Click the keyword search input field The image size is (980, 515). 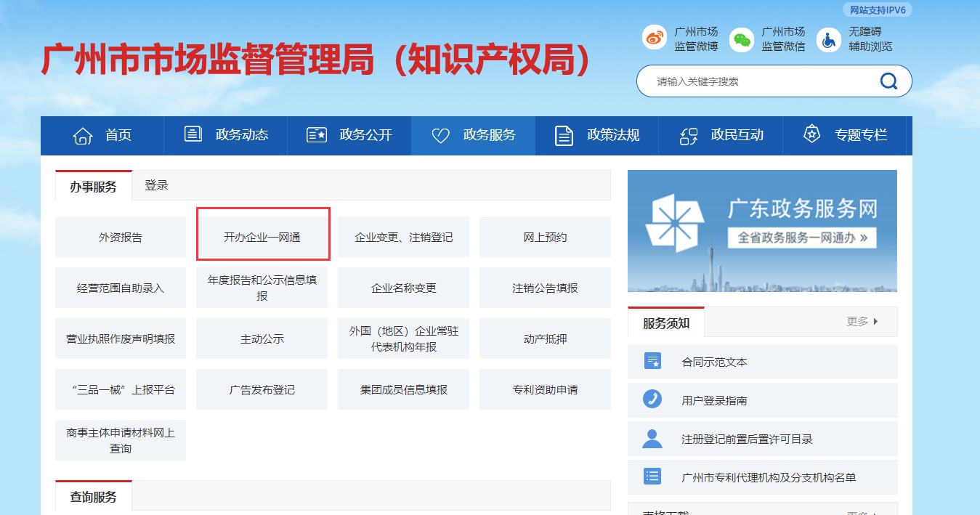[x=763, y=81]
